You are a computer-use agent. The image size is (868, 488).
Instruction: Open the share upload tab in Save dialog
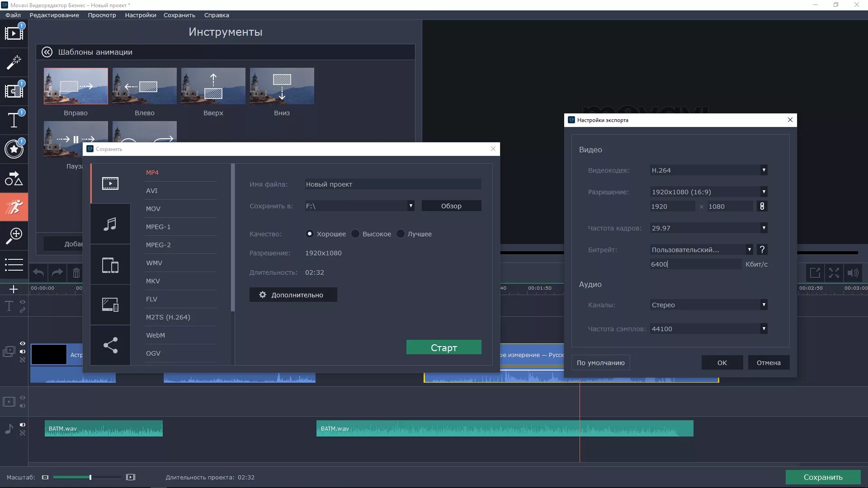point(110,345)
